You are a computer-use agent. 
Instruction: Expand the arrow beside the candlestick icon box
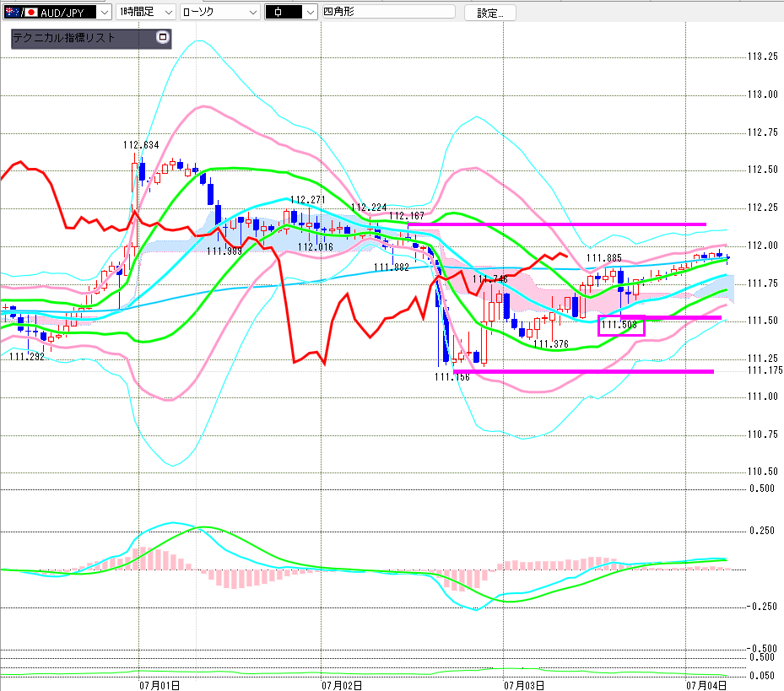[311, 12]
